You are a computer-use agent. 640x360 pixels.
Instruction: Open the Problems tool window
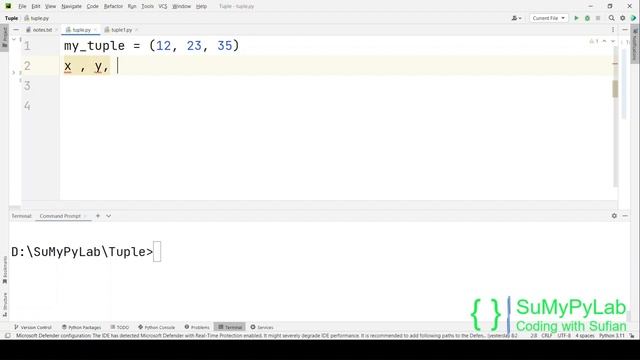pyautogui.click(x=197, y=327)
